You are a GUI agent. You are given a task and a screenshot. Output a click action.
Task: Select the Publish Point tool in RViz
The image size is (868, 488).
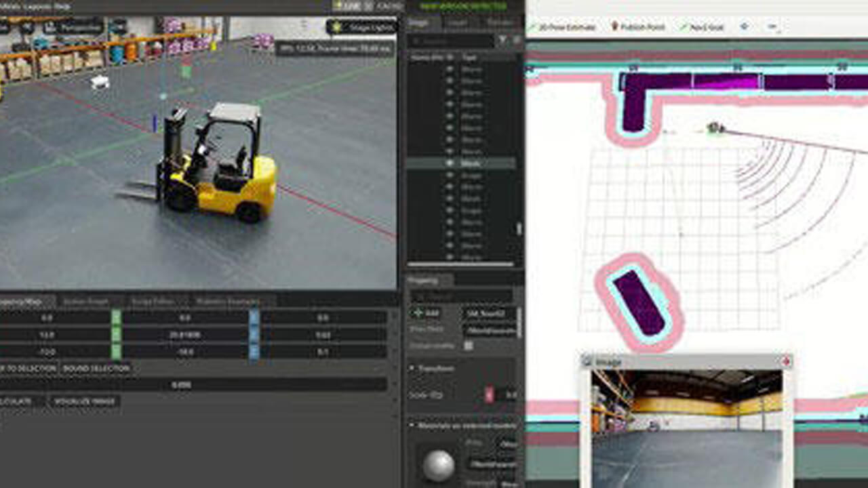point(639,27)
